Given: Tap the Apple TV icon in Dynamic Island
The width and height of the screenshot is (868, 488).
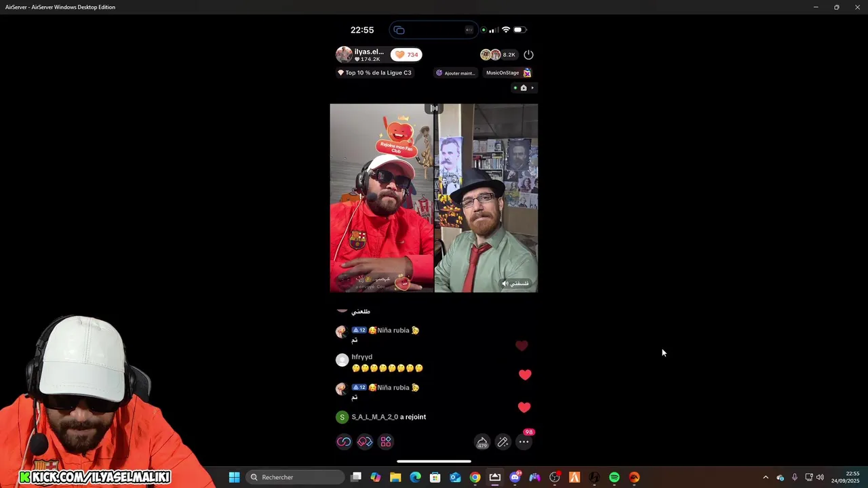Looking at the screenshot, I should click(469, 30).
